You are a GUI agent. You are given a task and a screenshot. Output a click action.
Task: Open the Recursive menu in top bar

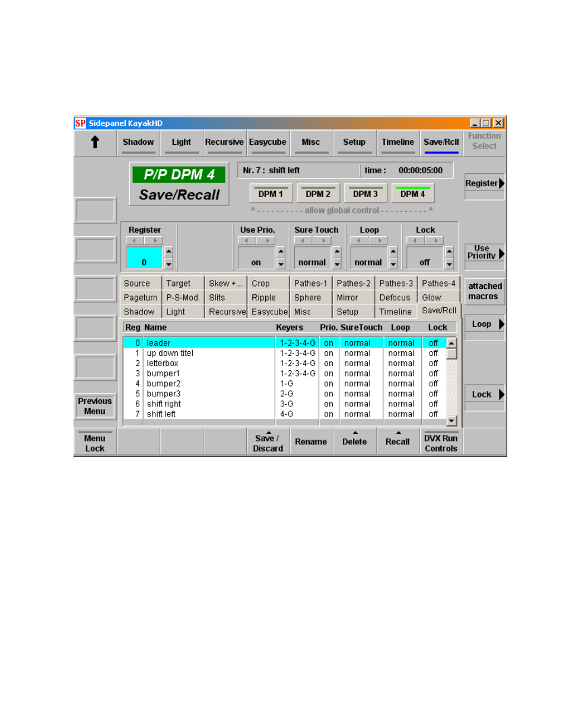click(225, 144)
